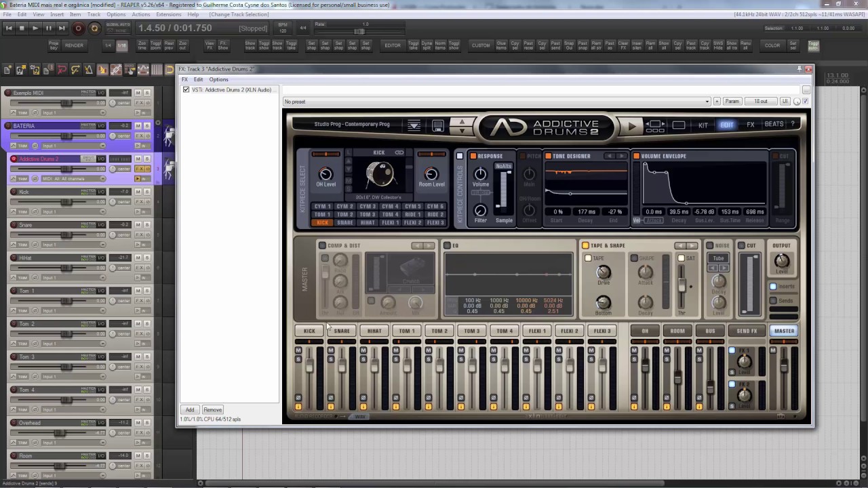
Task: Open the No preset dropdown
Action: 496,102
